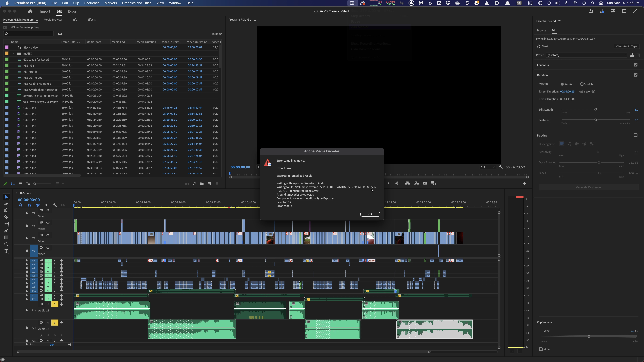
Task: Enable the Ducking checkbox
Action: pos(635,135)
